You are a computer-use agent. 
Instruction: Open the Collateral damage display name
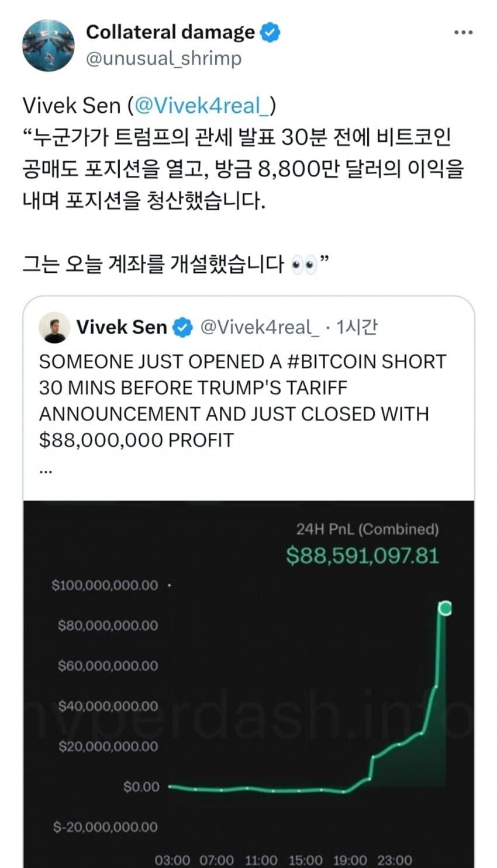coord(170,32)
